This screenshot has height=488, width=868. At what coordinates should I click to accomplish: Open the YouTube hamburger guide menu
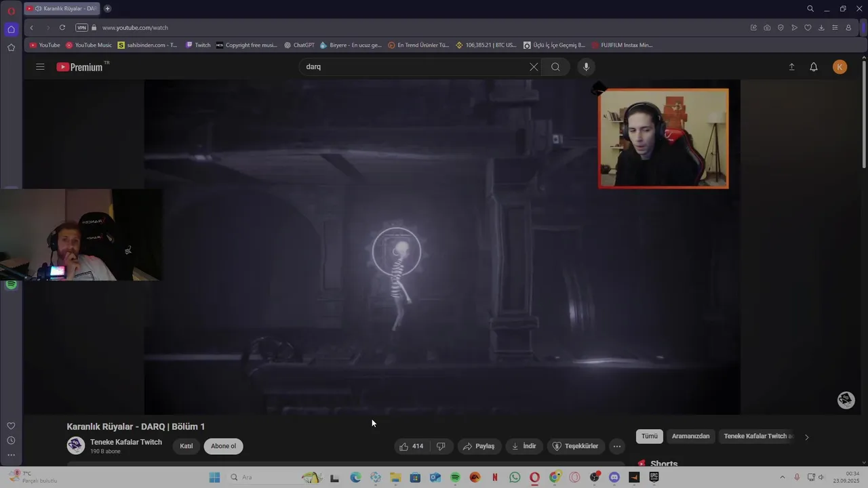tap(40, 66)
